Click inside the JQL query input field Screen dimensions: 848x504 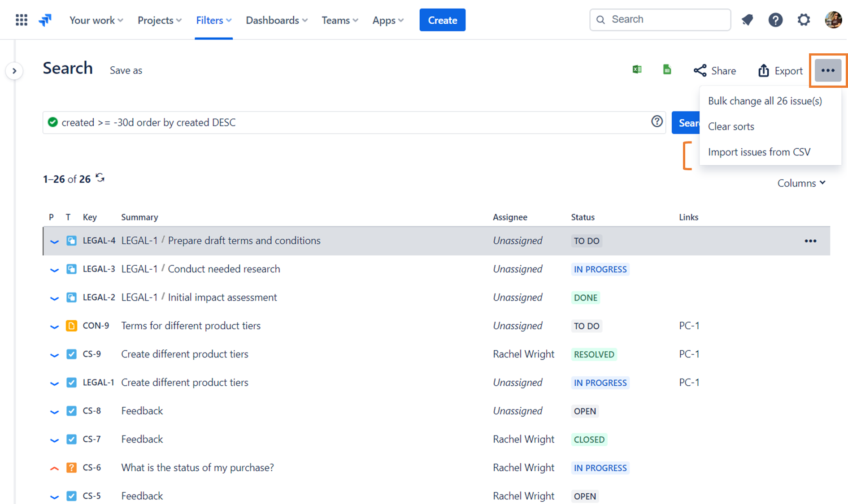click(314, 122)
